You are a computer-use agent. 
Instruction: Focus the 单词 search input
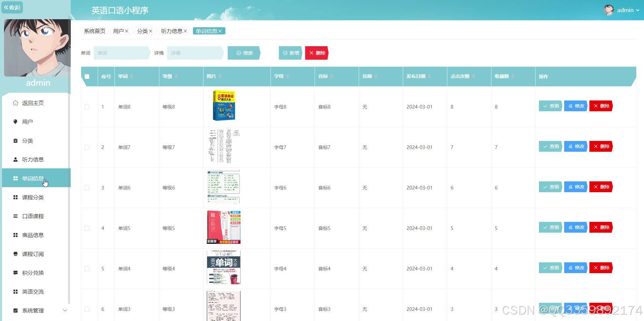(x=122, y=53)
